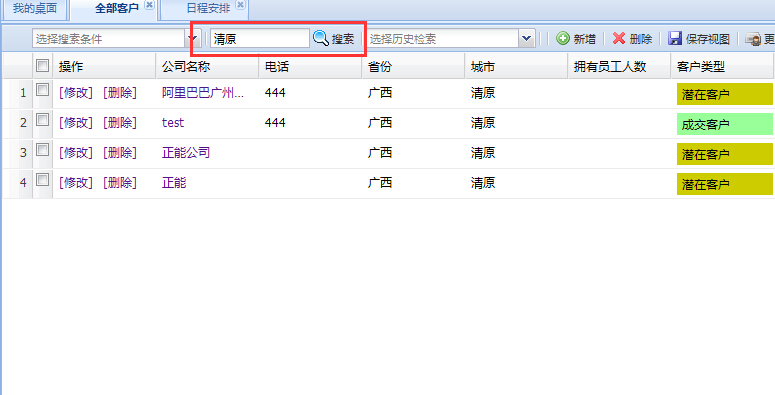This screenshot has height=395, width=775.
Task: Click row number 3
Action: 23,153
